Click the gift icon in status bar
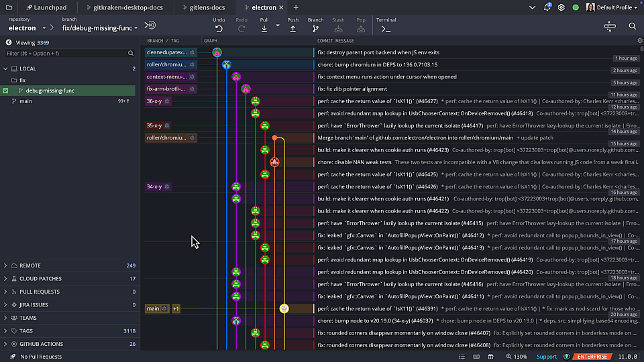This screenshot has width=644, height=362. coord(490,357)
